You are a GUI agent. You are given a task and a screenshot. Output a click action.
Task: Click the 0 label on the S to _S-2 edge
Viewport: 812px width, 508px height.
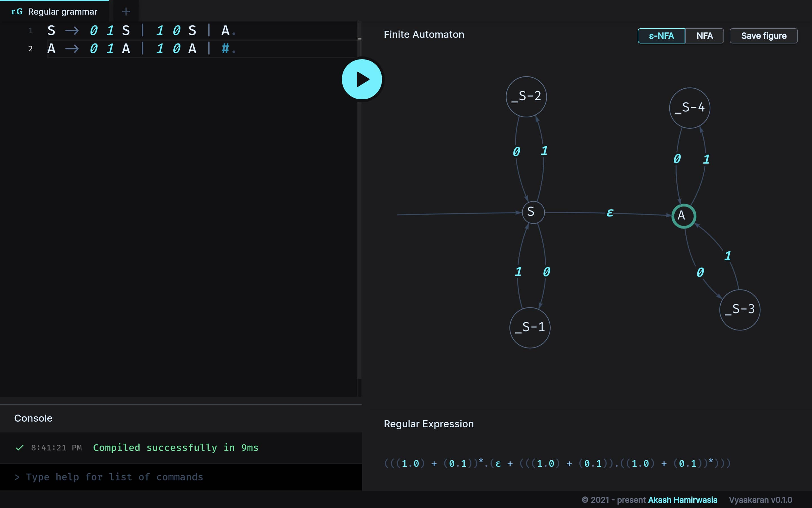(517, 152)
